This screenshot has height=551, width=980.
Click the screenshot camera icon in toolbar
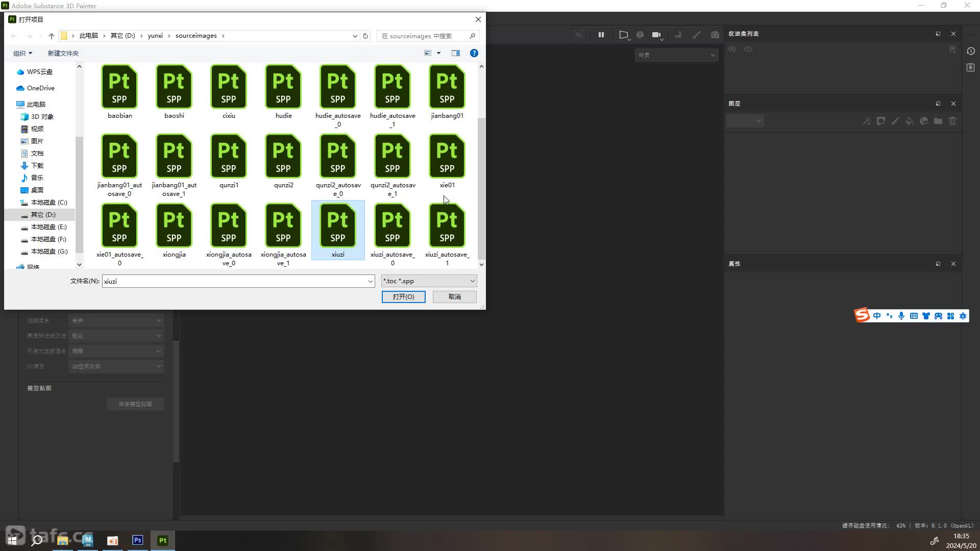715,35
